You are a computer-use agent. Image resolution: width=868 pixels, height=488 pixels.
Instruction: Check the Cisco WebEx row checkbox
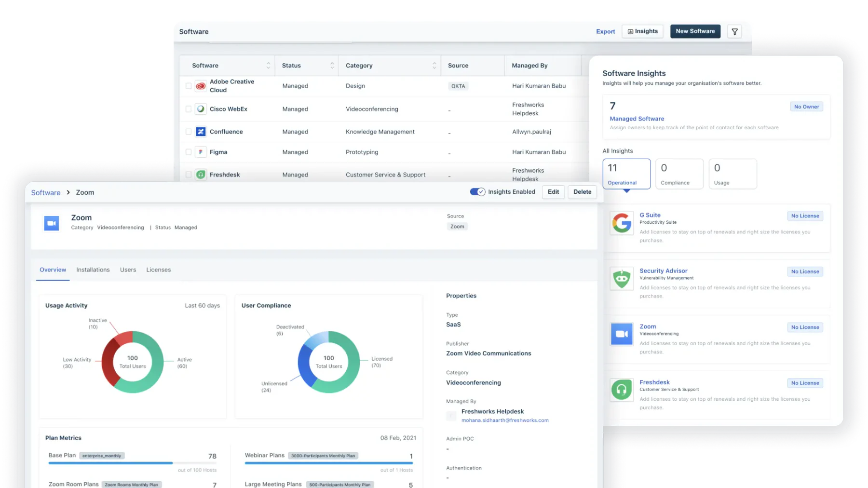[x=189, y=109]
